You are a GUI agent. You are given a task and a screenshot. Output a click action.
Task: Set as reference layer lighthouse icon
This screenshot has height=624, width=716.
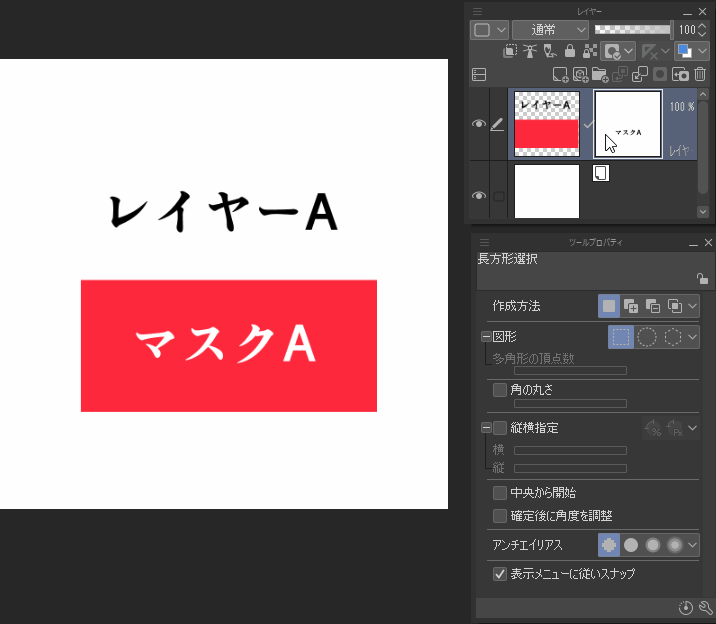(530, 51)
